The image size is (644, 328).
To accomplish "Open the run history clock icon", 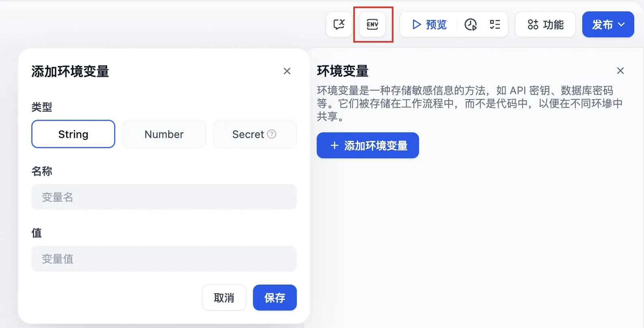I will click(x=471, y=24).
